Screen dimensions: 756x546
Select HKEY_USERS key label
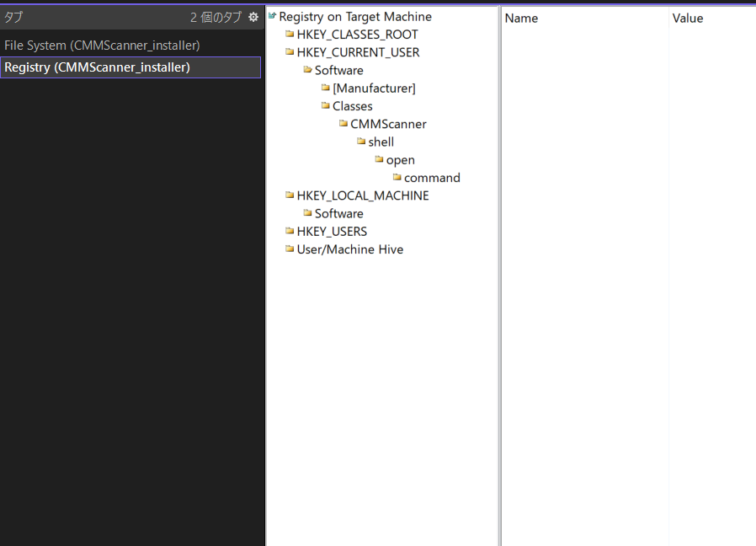[x=332, y=231]
